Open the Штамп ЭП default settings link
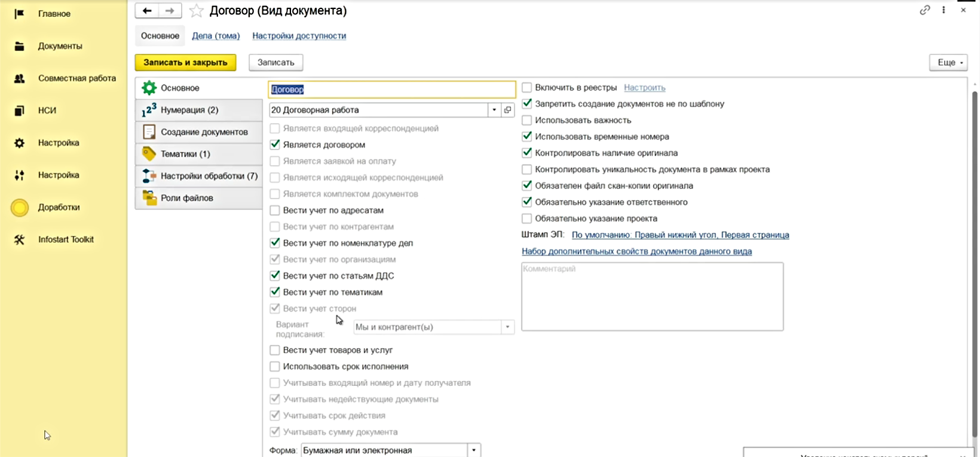 (680, 235)
